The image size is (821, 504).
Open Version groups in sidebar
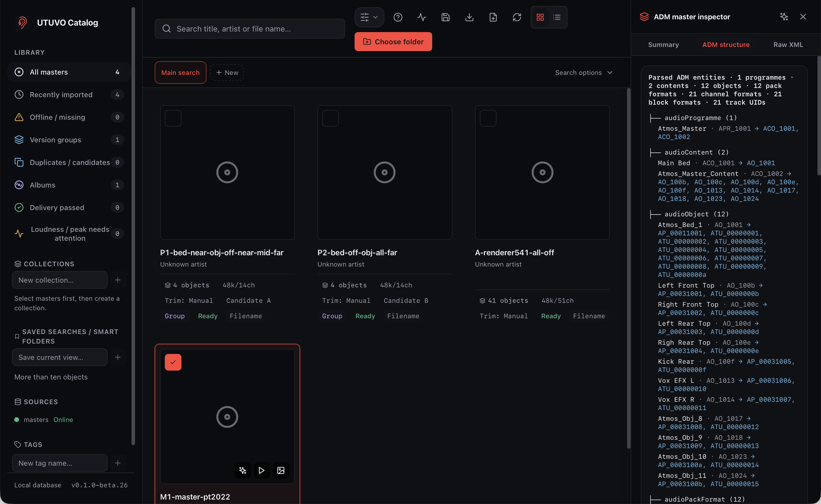pyautogui.click(x=69, y=140)
